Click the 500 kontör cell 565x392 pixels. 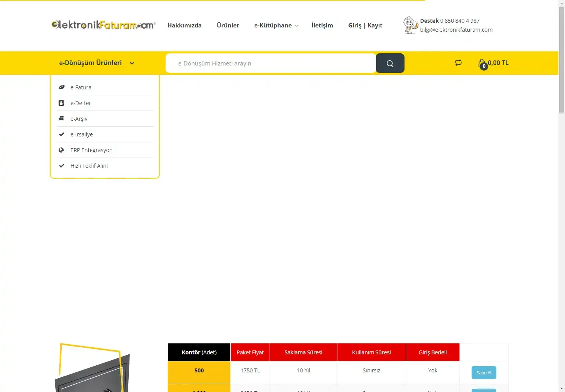(199, 372)
